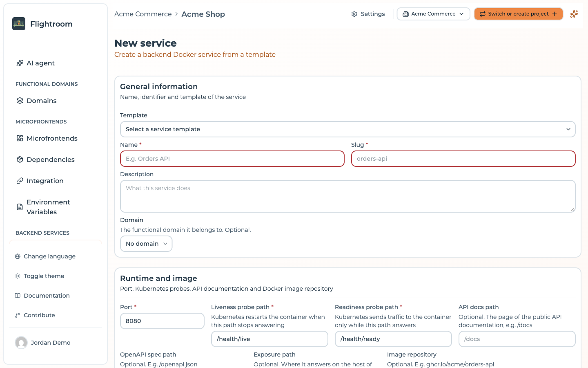
Task: Click the Contribute branch icon
Action: pyautogui.click(x=18, y=315)
